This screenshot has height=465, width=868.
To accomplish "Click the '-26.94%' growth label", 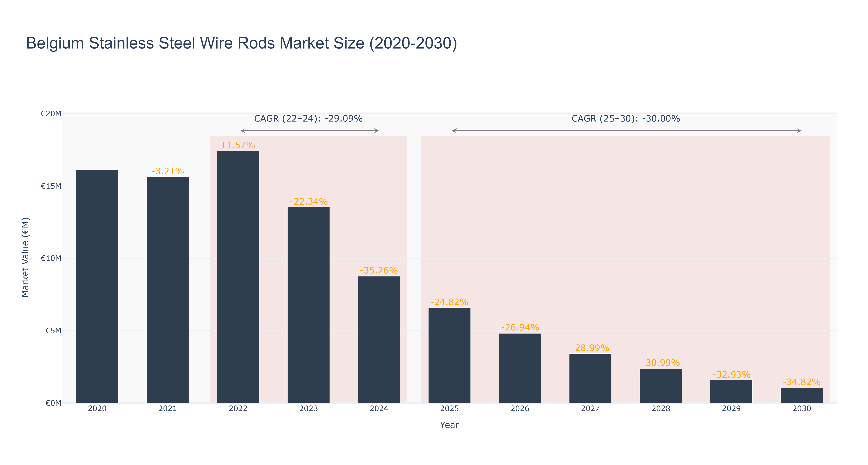I will click(x=520, y=328).
